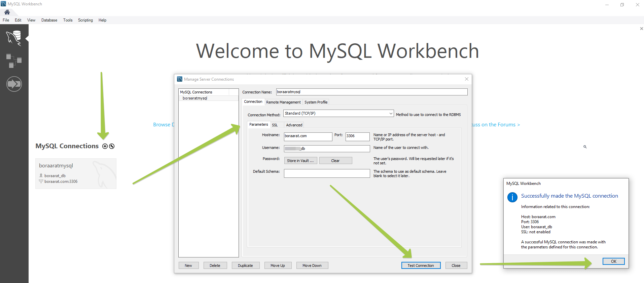Click the user icon beside boraarat_db
Image resolution: width=644 pixels, height=283 pixels.
pyautogui.click(x=41, y=175)
